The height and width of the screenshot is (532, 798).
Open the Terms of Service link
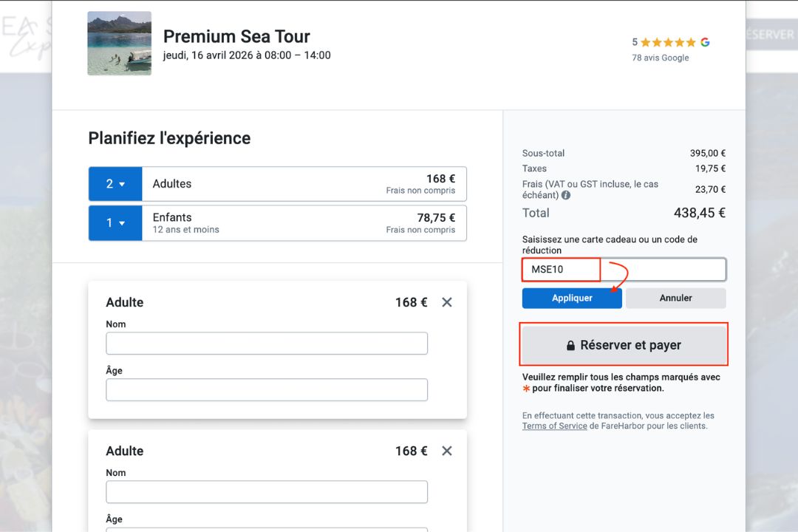point(554,426)
